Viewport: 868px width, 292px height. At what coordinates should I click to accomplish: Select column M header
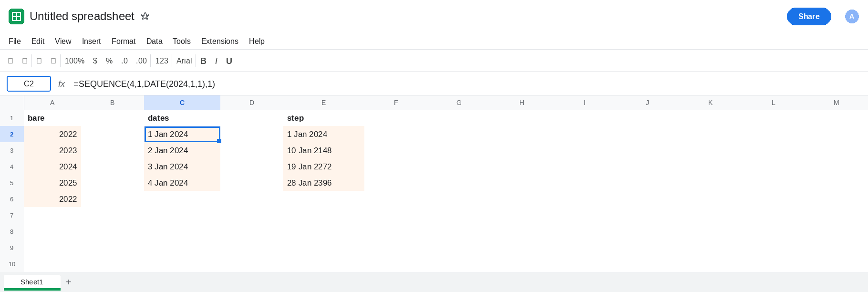[x=837, y=103]
